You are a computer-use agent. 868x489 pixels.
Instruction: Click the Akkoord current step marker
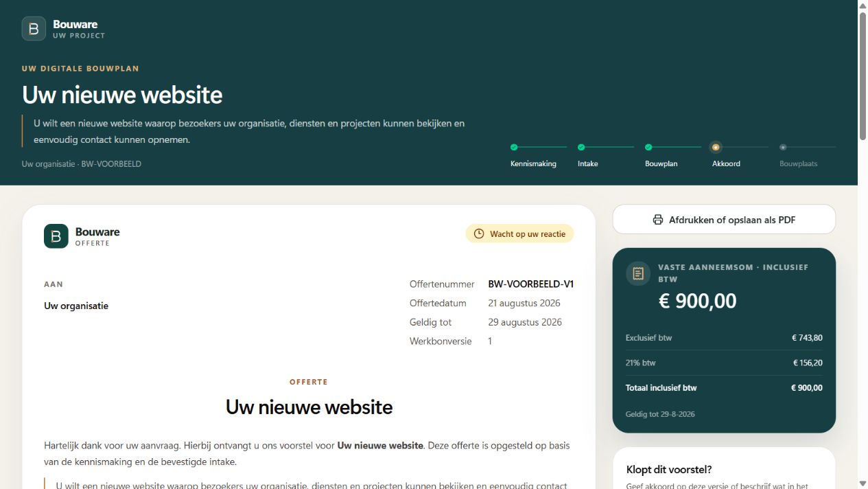[x=716, y=147]
